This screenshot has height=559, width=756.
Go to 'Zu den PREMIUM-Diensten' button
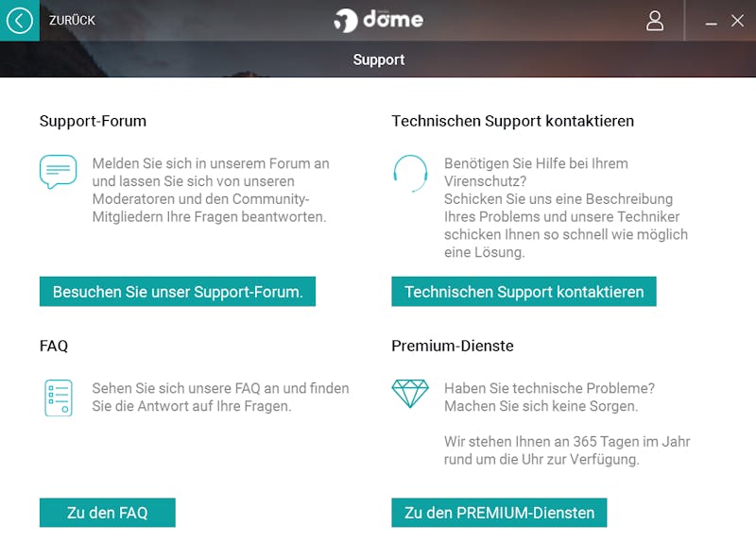[x=499, y=512]
